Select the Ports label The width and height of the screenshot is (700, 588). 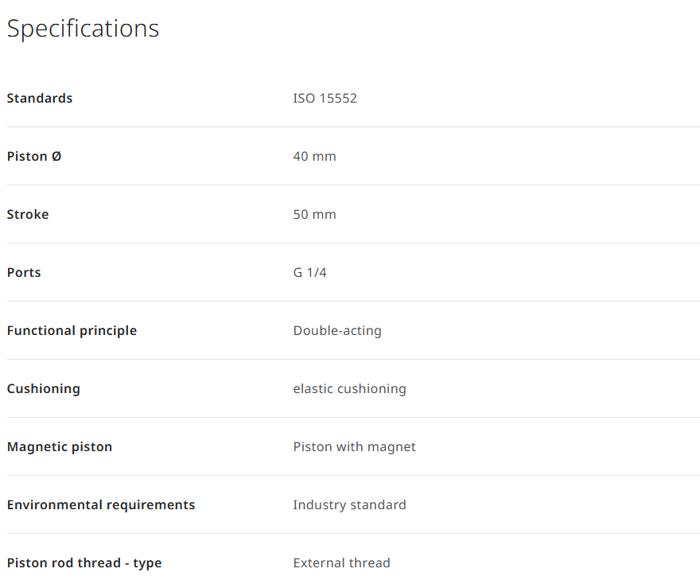[24, 272]
